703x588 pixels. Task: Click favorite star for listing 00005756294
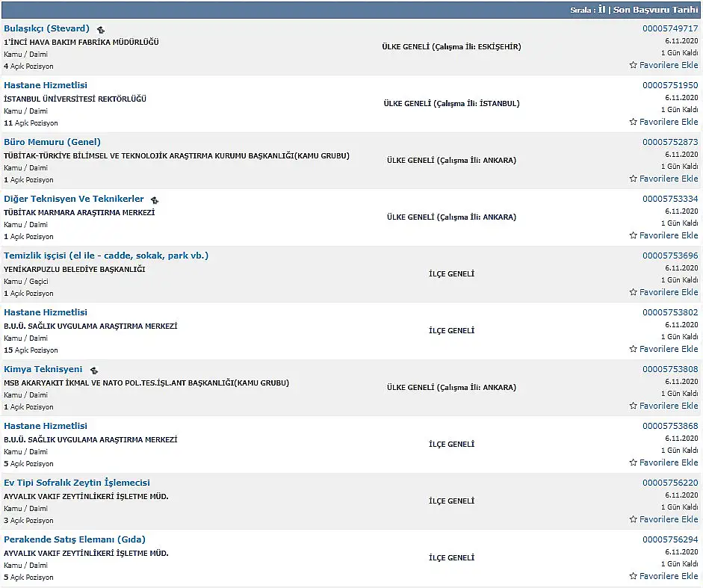(633, 576)
